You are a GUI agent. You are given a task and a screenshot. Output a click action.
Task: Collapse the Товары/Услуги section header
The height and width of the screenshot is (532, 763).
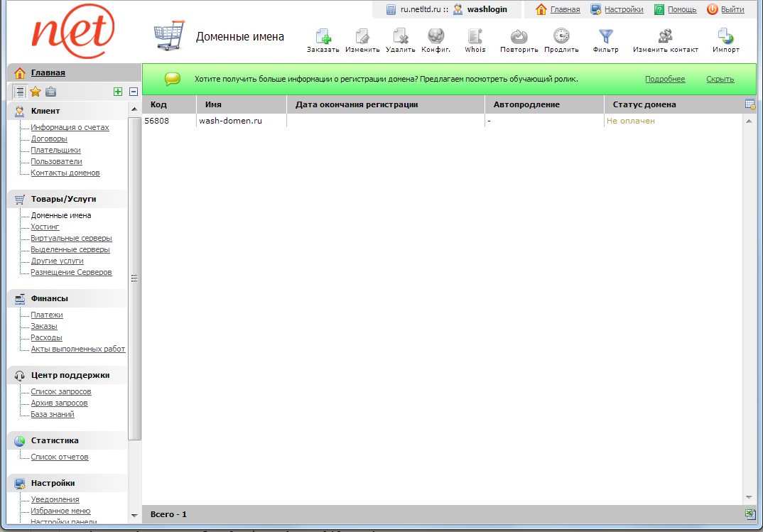[63, 199]
